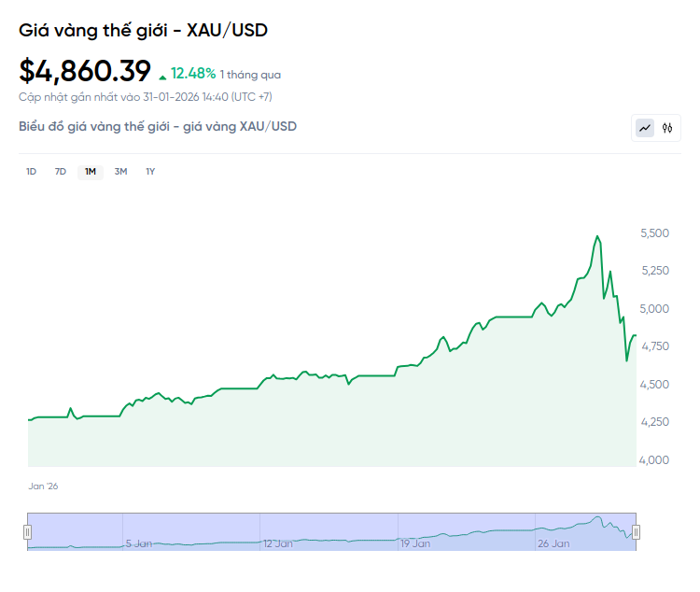Screen dimensions: 700x592
Task: Click the 5,500 y-axis label
Action: 655,233
